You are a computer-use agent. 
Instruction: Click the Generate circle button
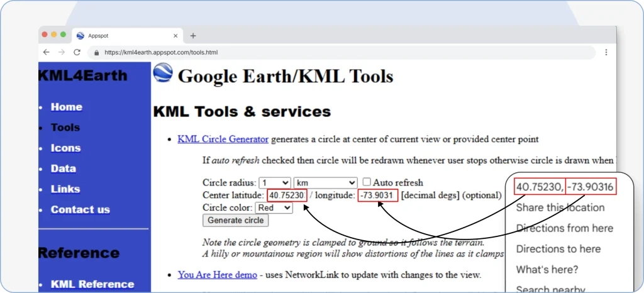coord(235,220)
